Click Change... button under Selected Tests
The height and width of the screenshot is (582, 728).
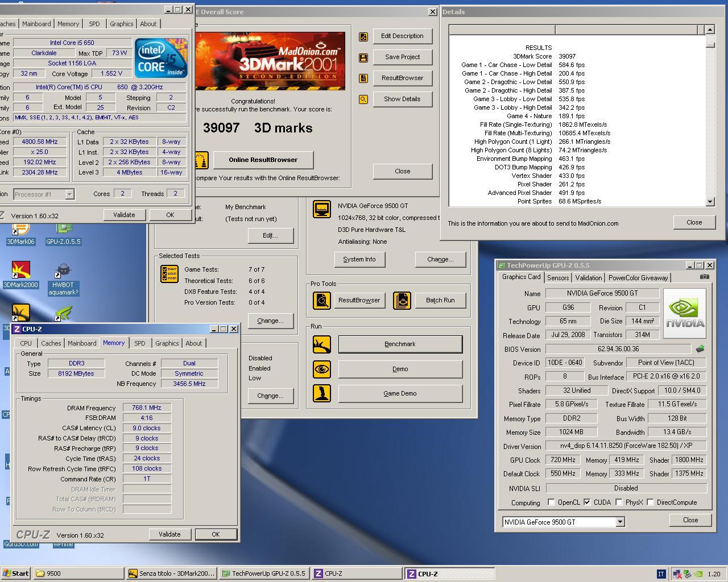coord(270,321)
